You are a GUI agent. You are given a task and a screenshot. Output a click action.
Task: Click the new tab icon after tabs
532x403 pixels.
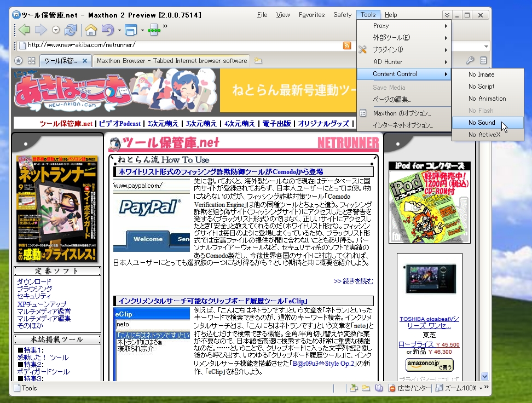click(x=258, y=60)
